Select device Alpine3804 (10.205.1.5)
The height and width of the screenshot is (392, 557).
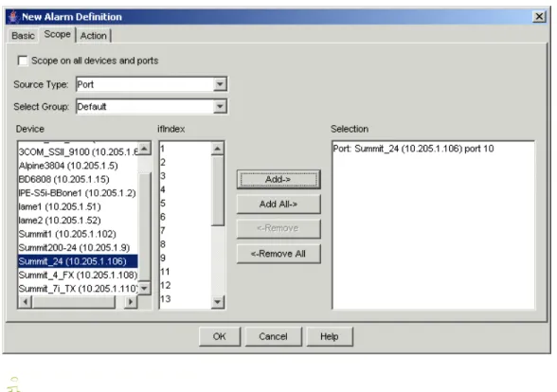pos(78,166)
